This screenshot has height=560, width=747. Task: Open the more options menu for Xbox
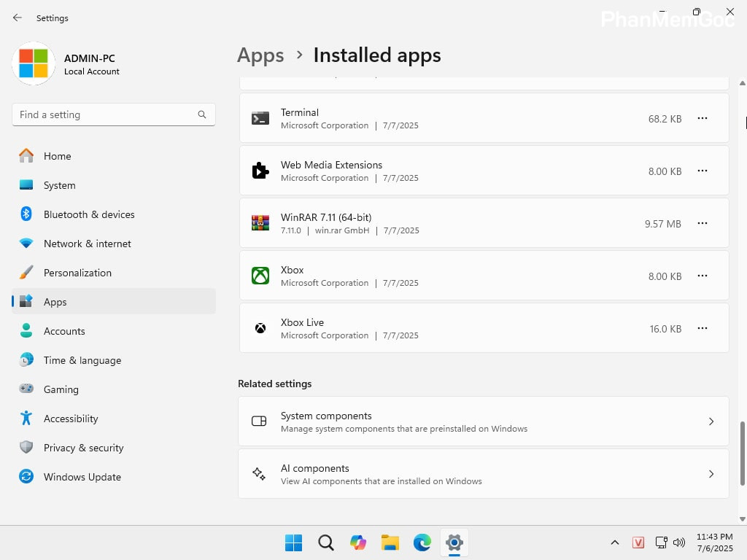[702, 276]
